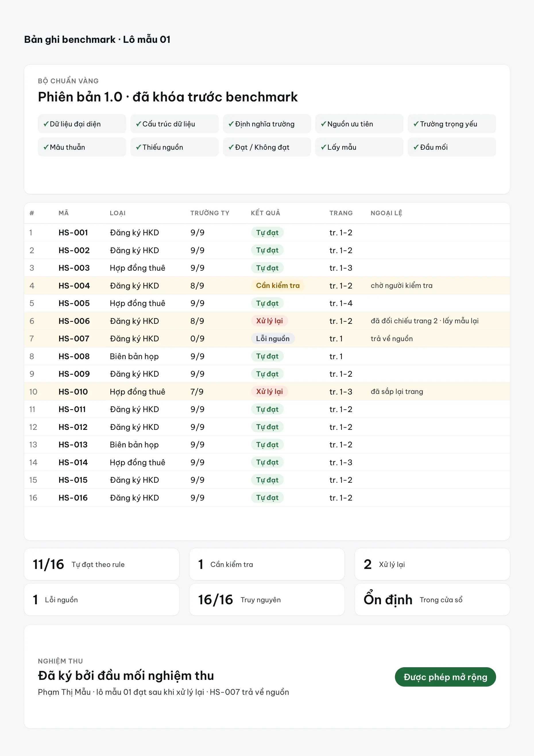Open the 'Ổn định Trong cửa sổ' summary card

[x=432, y=600]
